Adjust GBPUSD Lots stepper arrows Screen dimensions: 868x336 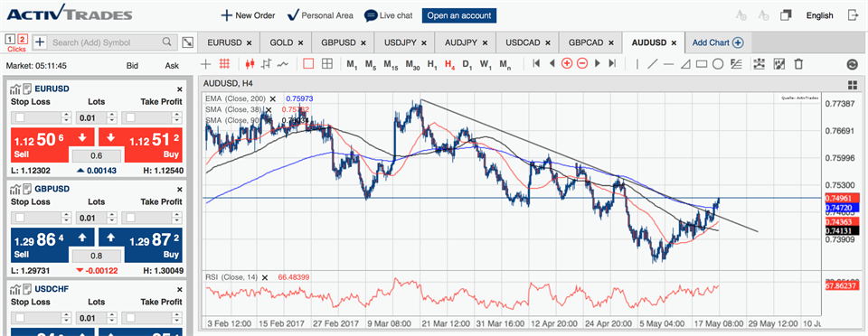coord(112,218)
